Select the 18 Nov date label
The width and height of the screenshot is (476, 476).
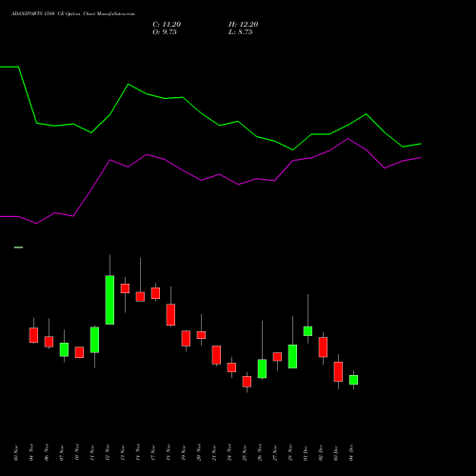[169, 453]
